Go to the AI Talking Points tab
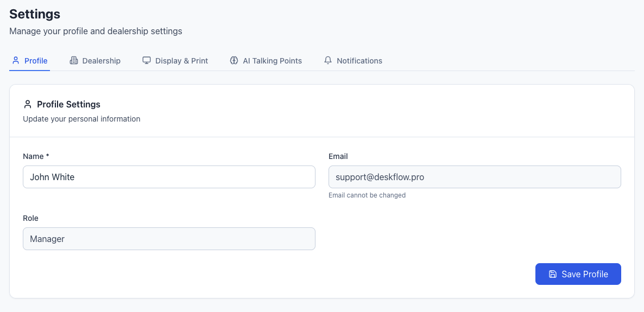644x312 pixels. [266, 61]
